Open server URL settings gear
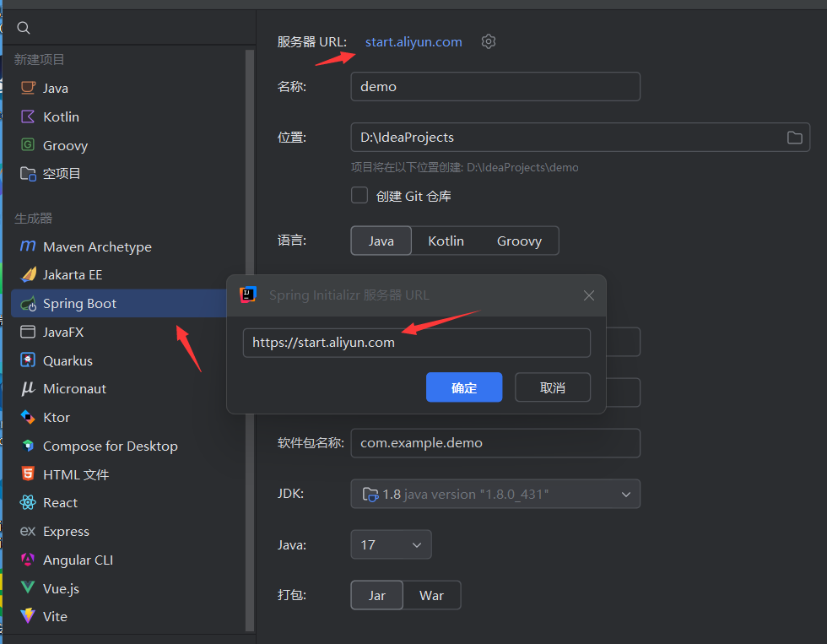 point(489,41)
